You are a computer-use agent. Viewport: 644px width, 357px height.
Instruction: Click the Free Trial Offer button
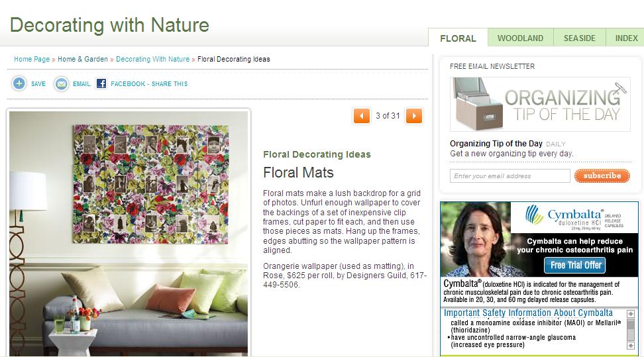click(575, 266)
